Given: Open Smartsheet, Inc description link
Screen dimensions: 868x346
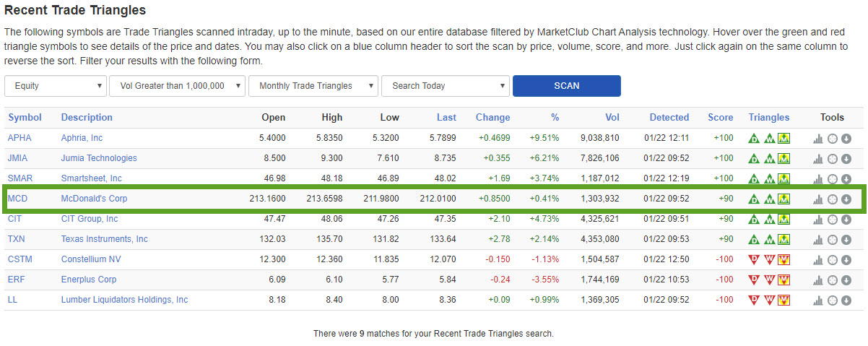Looking at the screenshot, I should pos(92,178).
